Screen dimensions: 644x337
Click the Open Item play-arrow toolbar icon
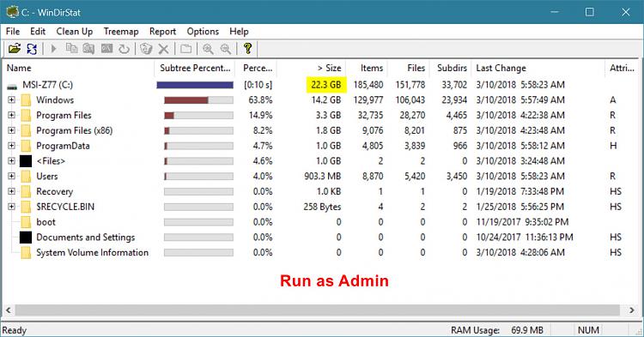(53, 49)
